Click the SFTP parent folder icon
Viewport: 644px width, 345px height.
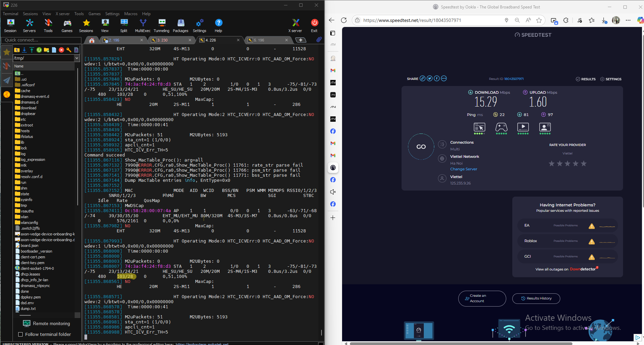pos(17,50)
